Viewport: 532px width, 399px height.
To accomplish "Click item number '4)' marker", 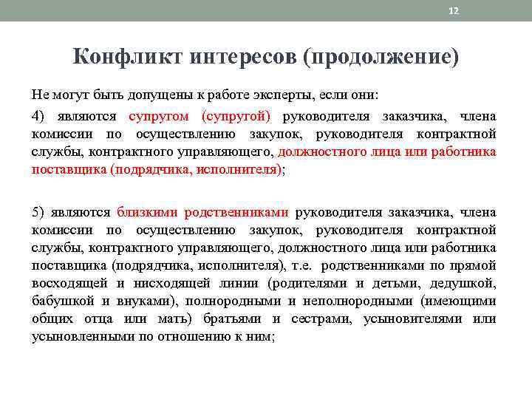I will [38, 117].
